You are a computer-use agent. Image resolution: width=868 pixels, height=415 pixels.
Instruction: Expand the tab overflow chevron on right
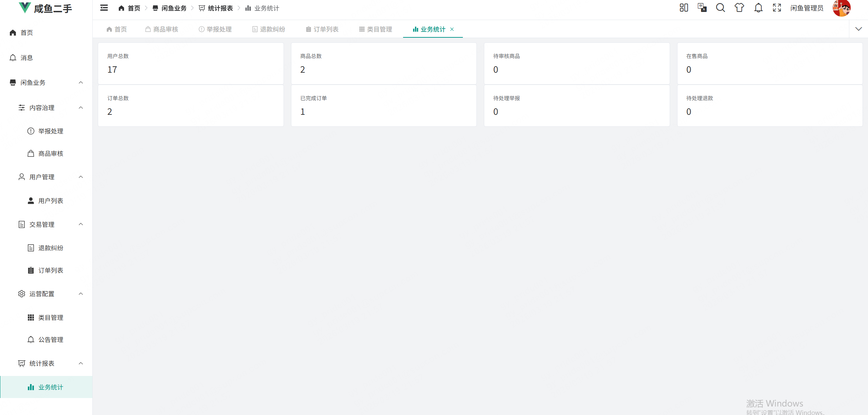point(859,29)
